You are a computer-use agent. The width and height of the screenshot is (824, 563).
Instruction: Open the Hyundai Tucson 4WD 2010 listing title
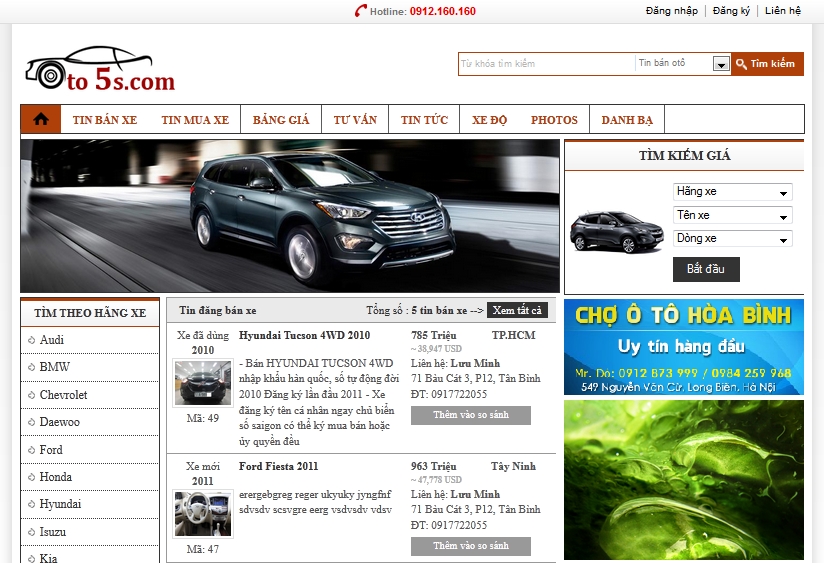click(x=304, y=335)
